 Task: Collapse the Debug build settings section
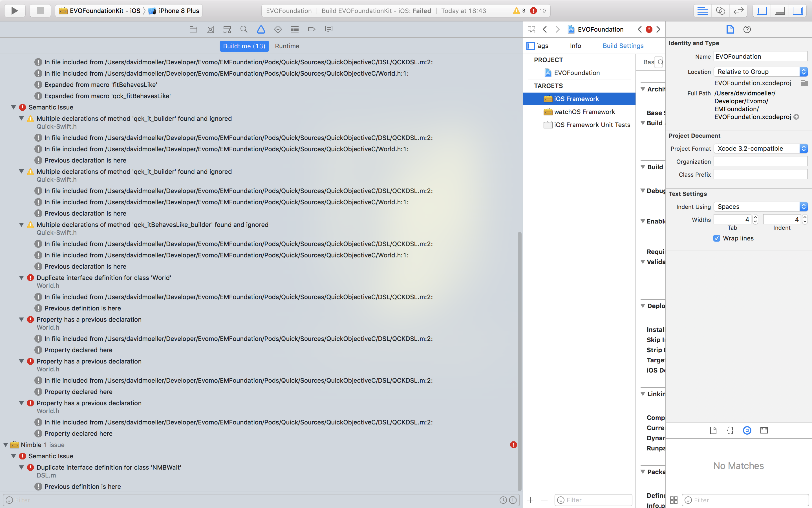point(643,191)
